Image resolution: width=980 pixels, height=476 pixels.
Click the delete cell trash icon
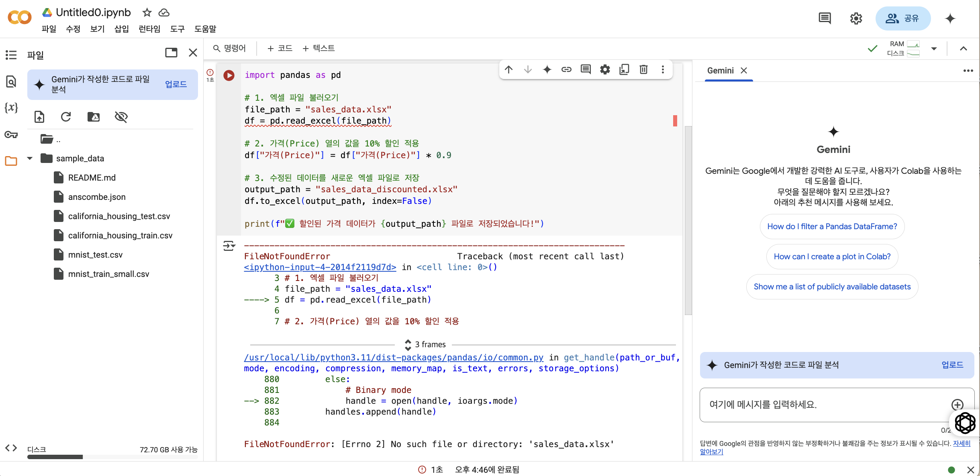[x=643, y=69]
